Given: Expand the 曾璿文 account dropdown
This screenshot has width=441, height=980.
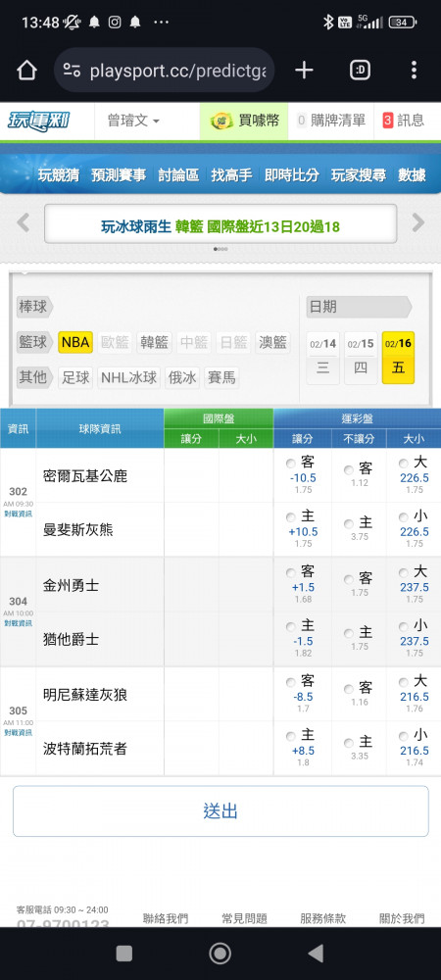Looking at the screenshot, I should pos(133,121).
